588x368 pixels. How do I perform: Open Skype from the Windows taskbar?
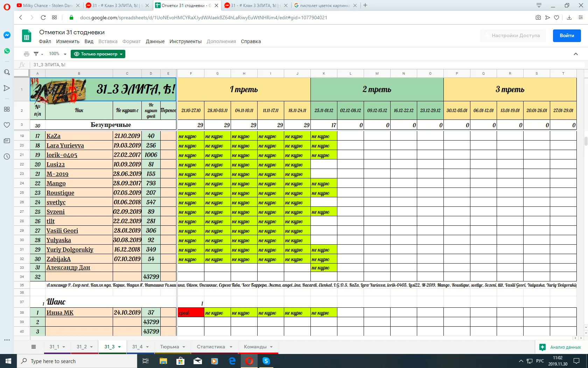[266, 361]
